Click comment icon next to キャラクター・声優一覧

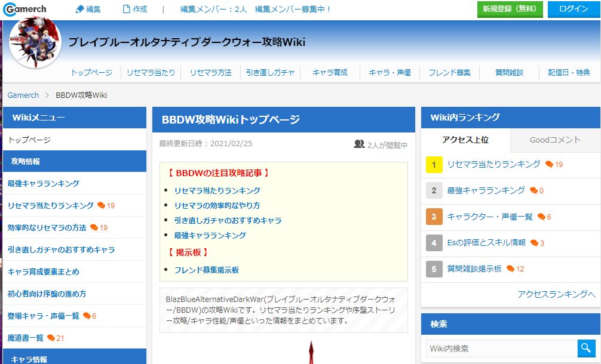(x=541, y=217)
